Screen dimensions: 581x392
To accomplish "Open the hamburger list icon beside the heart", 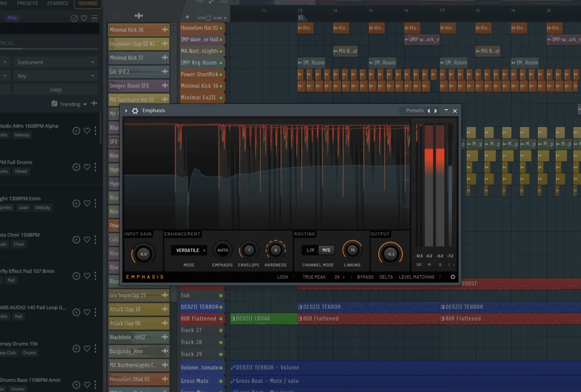I will coord(94,18).
